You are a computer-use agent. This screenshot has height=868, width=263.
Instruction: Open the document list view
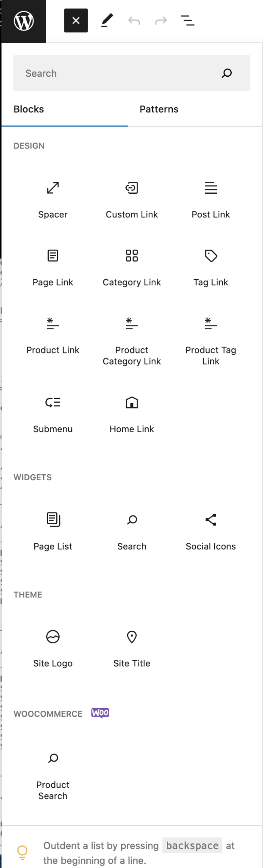(x=188, y=20)
